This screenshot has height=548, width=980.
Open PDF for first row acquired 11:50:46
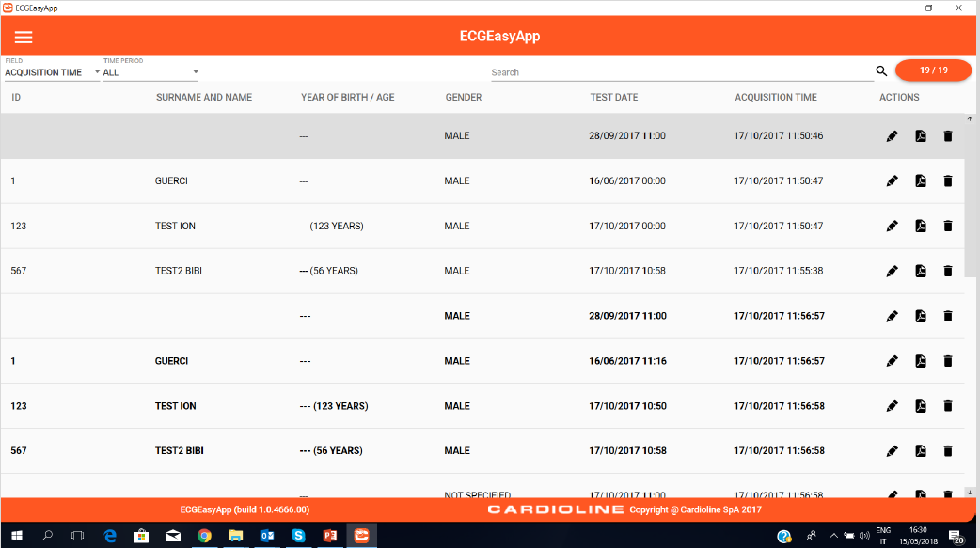tap(921, 136)
